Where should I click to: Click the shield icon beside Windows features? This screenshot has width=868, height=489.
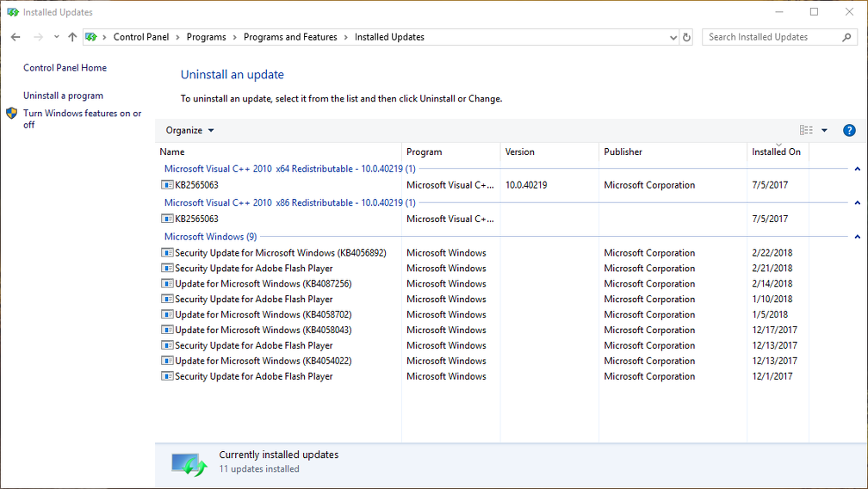tap(12, 114)
